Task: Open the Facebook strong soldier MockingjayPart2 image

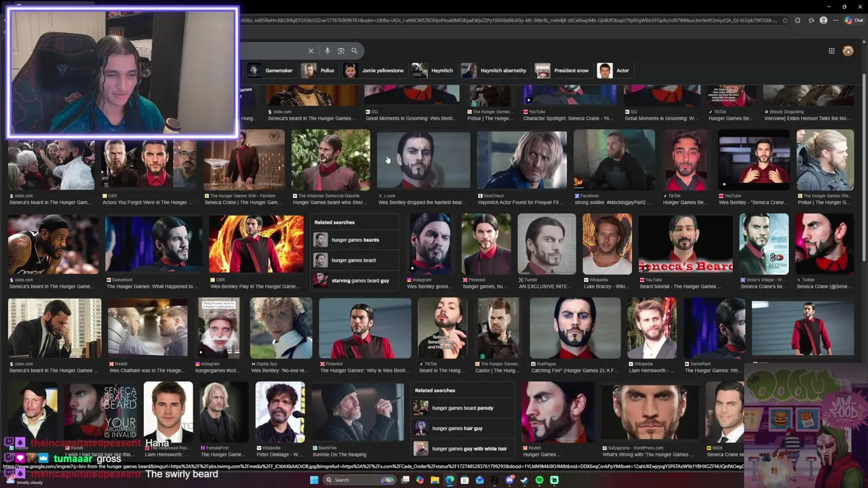Action: point(614,159)
